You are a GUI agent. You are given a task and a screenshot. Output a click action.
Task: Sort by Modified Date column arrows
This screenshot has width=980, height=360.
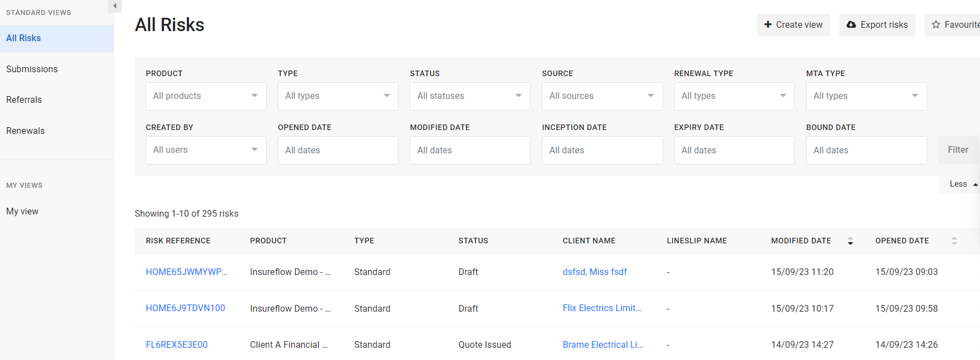click(x=850, y=241)
